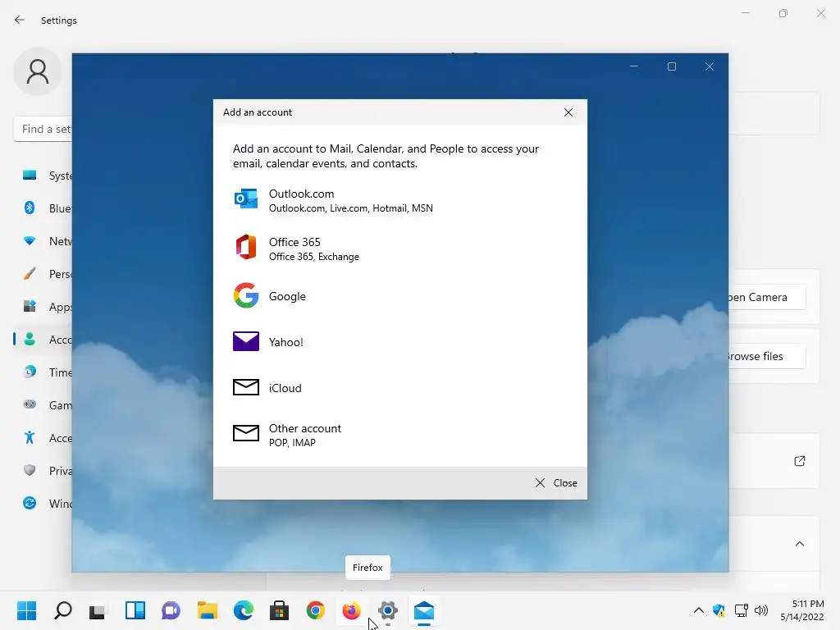840x630 pixels.
Task: Click the Gaming controller icon in sidebar
Action: [x=30, y=404]
